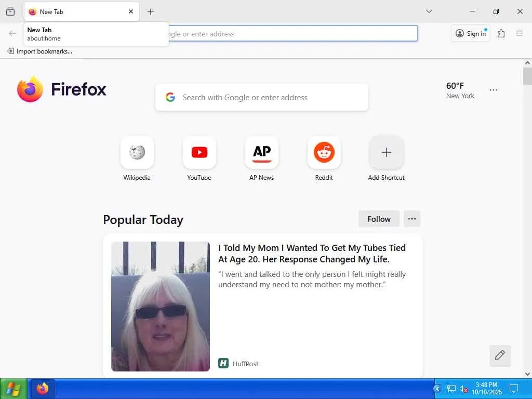Click the scrollbar up arrow
532x399 pixels.
(527, 63)
